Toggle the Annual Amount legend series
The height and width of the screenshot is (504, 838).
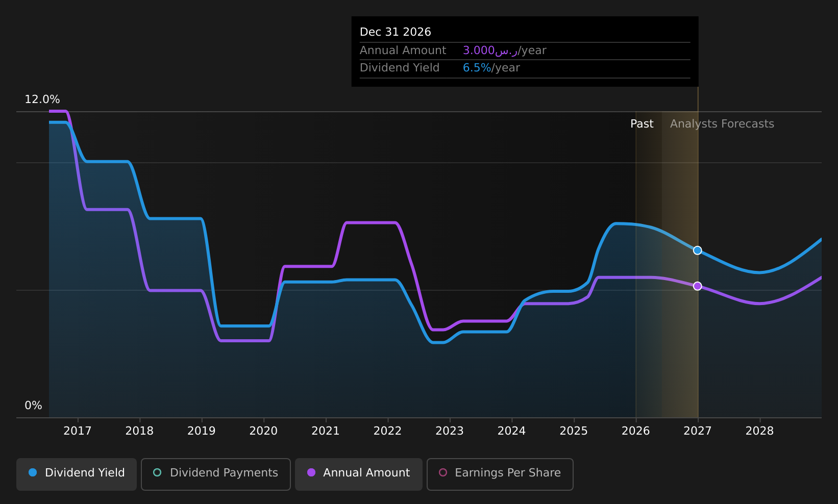point(359,474)
